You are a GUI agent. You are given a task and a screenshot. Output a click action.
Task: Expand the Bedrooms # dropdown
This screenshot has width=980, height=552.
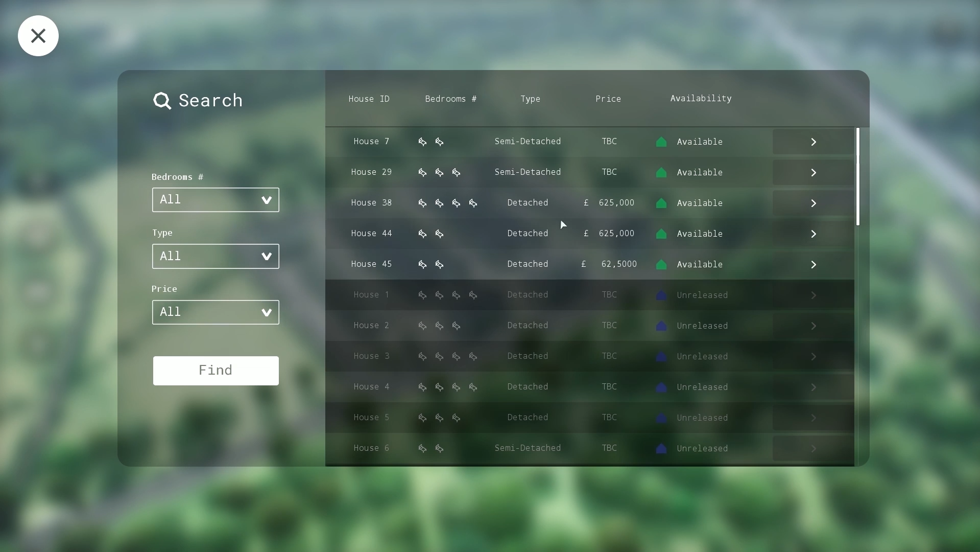tap(216, 200)
